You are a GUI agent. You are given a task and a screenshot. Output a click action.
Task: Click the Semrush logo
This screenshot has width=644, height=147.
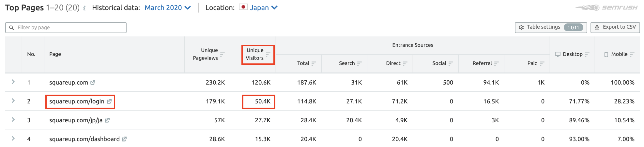coord(606,7)
